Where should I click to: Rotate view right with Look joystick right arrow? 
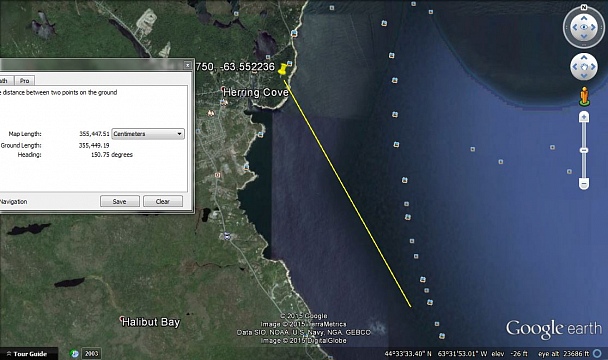point(593,27)
